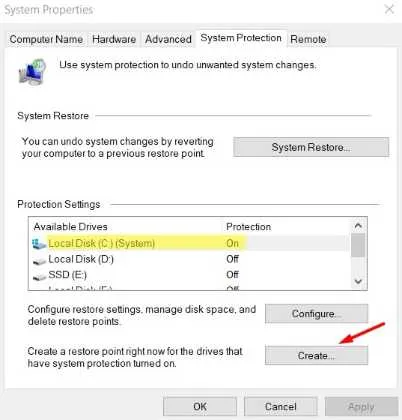Go to the Advanced tab
Screen dimensions: 402x420
pos(168,39)
